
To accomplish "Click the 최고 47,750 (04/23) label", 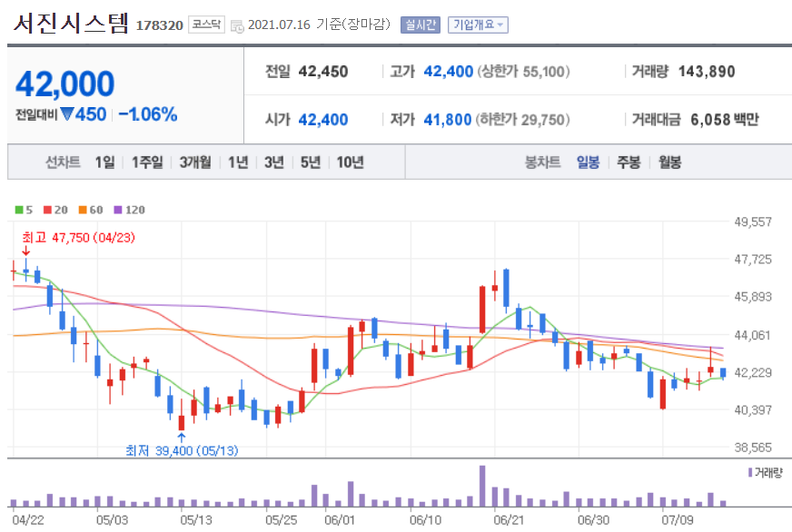I will 78,237.
